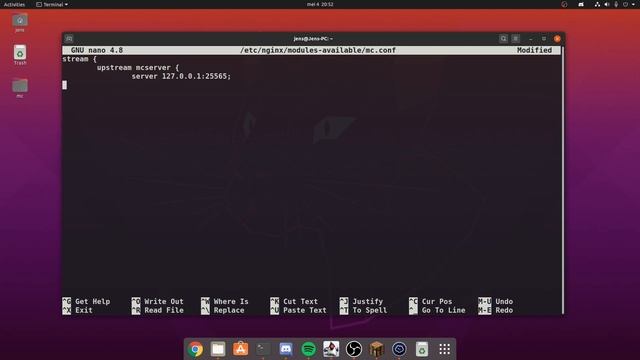Click the Cut Text shortcut label
This screenshot has width=640, height=360.
[300, 302]
